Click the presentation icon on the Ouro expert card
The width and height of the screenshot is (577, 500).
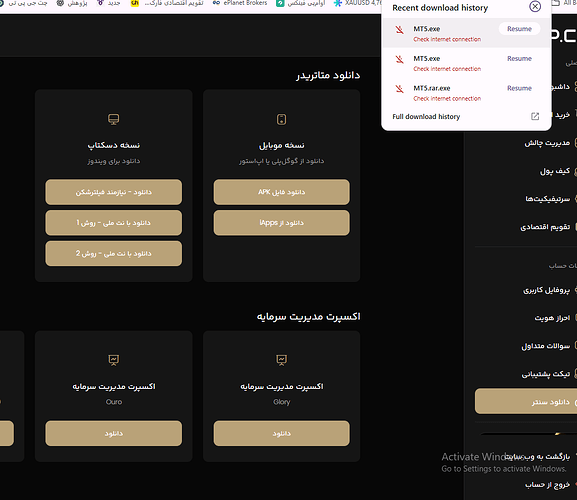tap(113, 360)
